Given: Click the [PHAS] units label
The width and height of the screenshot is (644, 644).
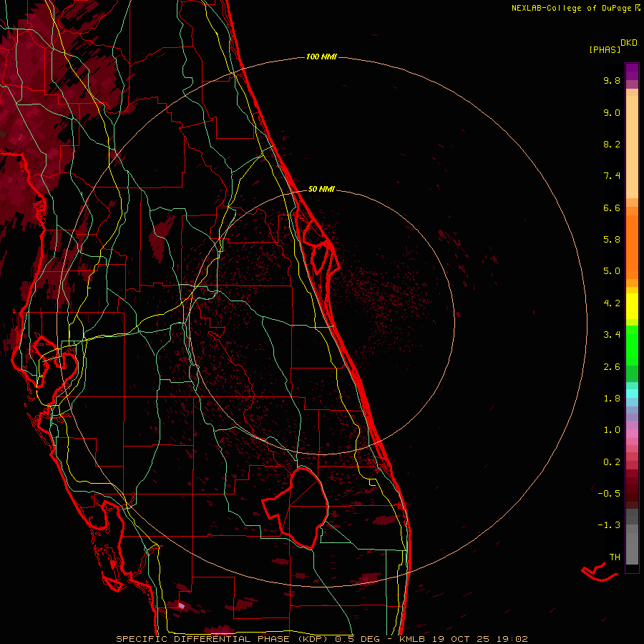Looking at the screenshot, I should (x=605, y=49).
